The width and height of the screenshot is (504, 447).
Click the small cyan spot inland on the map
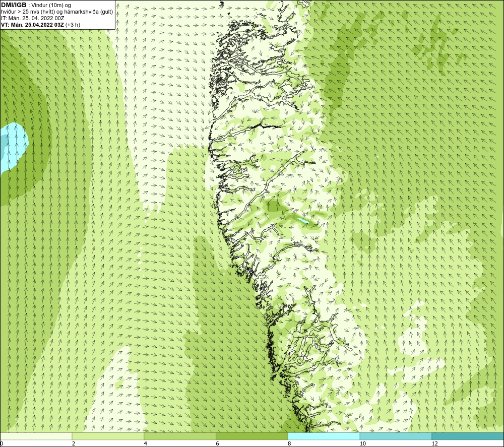point(303,221)
